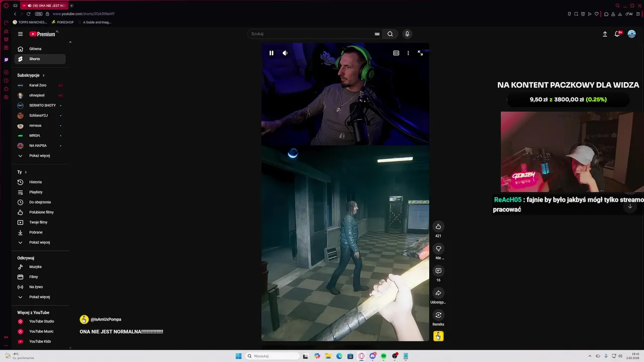Pause the Shorts video
Image resolution: width=644 pixels, height=362 pixels.
[x=271, y=53]
